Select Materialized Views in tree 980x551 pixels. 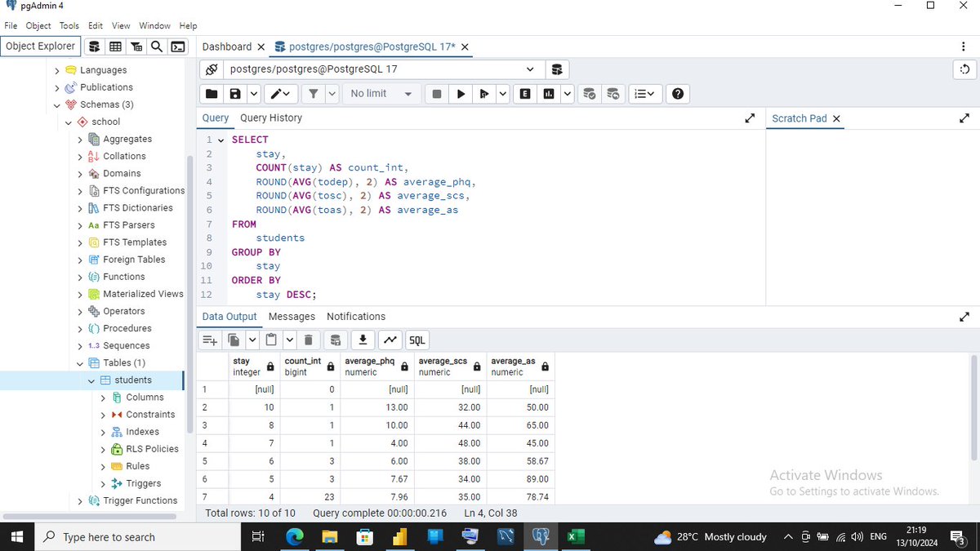143,294
